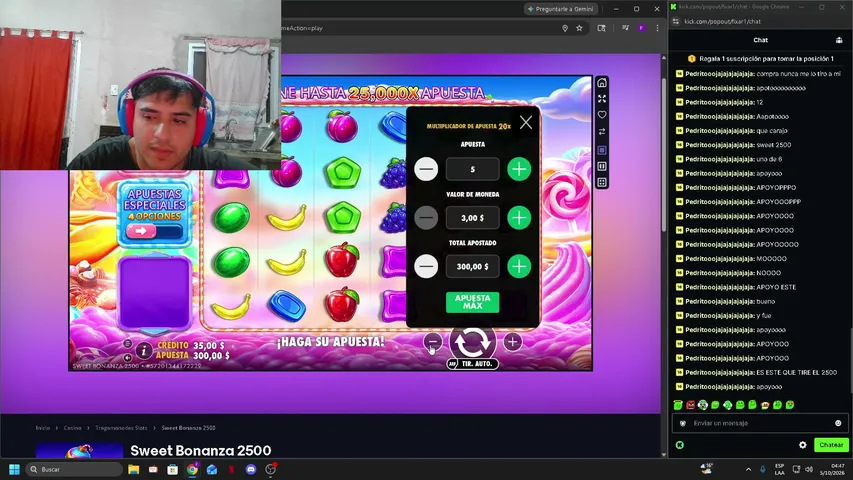The image size is (853, 480).
Task: Open the Windows Start menu
Action: [x=15, y=469]
